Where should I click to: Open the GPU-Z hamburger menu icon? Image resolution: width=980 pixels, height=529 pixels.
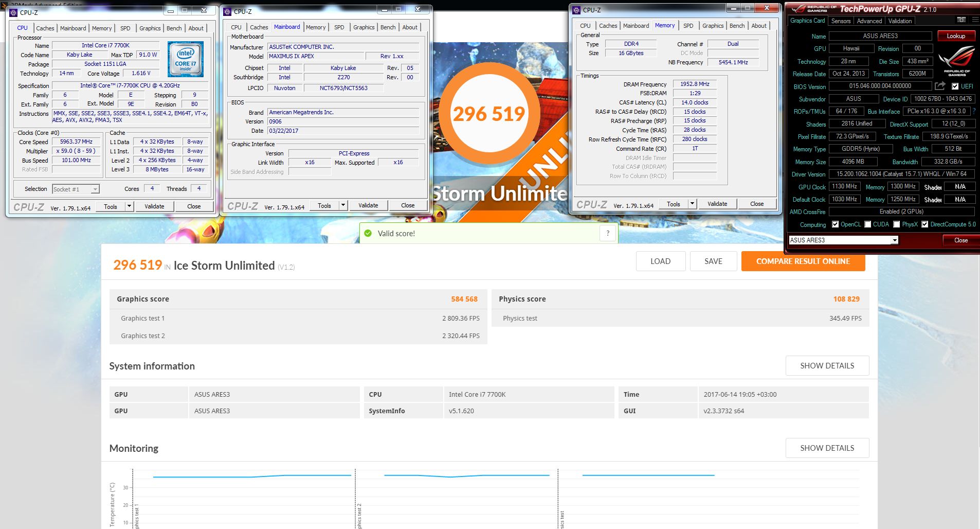pos(976,20)
